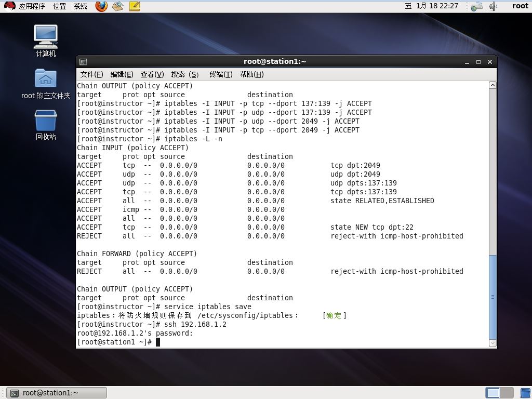Click 'Chain INPUT (policy ACCEPT)' line
This screenshot has height=399, width=532.
pos(132,148)
